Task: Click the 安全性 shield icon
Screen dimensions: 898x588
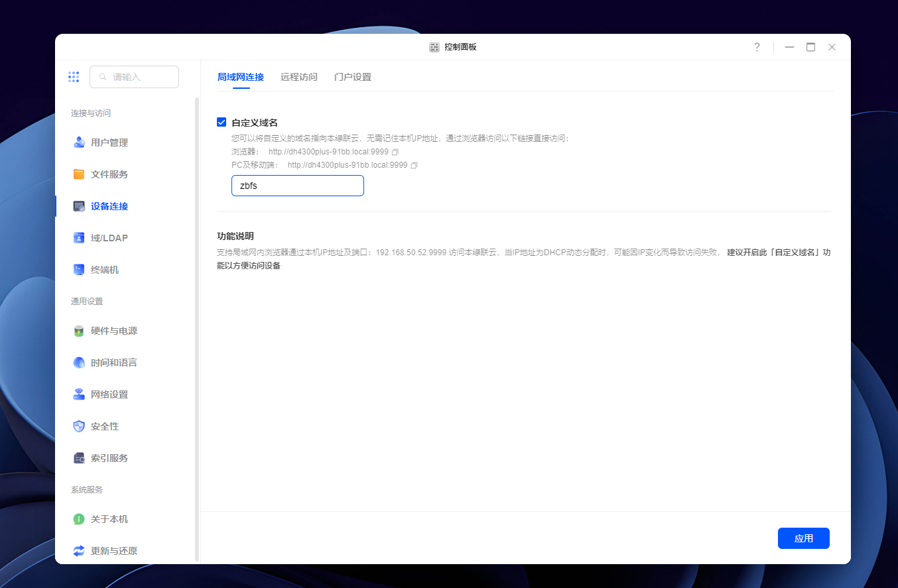Action: point(79,426)
